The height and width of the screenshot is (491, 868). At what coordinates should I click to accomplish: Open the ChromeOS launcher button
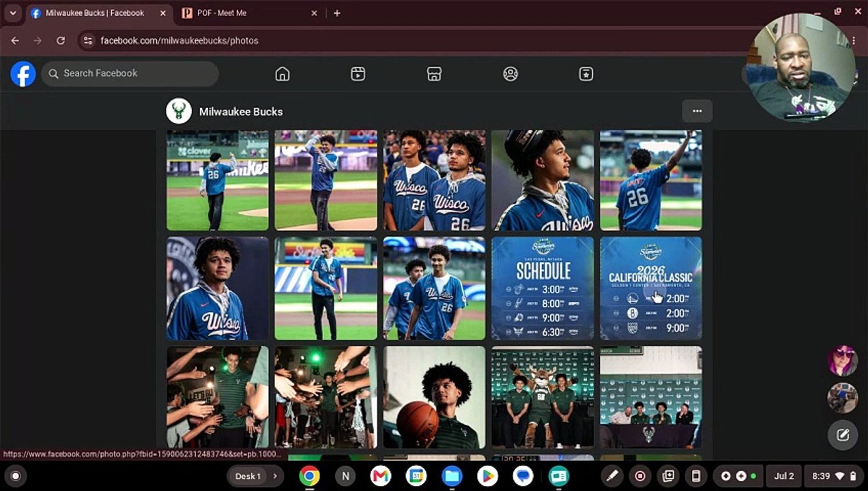pyautogui.click(x=16, y=476)
